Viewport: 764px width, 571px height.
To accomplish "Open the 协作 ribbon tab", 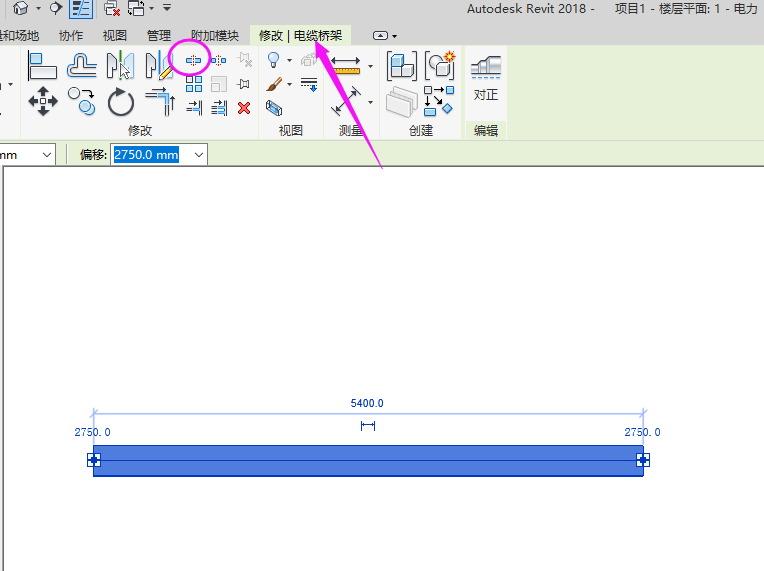I will click(x=71, y=36).
